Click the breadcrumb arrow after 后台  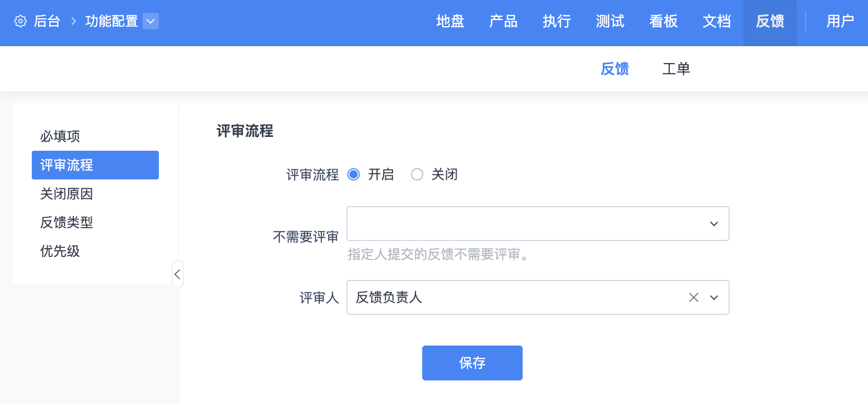coord(73,21)
